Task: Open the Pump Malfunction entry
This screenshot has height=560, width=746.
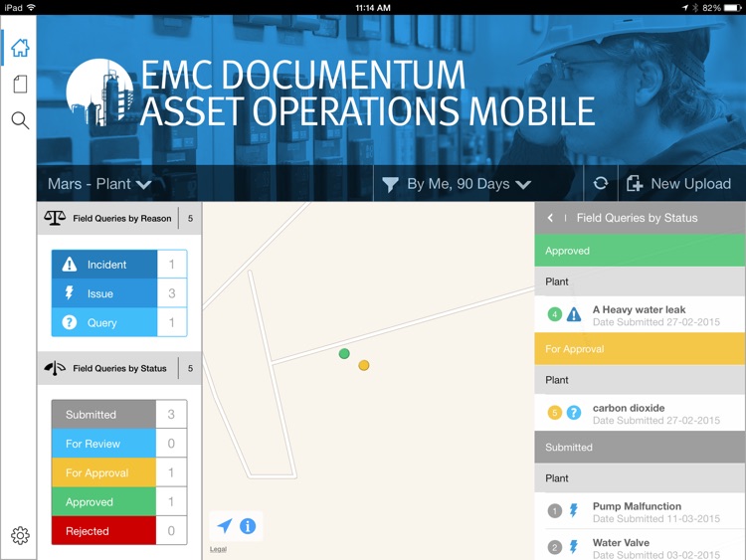Action: [x=640, y=511]
